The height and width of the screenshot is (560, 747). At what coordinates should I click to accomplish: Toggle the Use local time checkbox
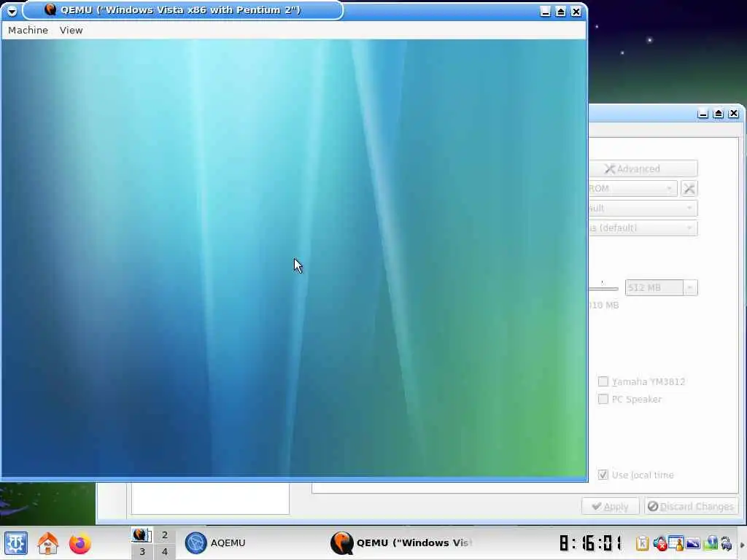[x=603, y=475]
